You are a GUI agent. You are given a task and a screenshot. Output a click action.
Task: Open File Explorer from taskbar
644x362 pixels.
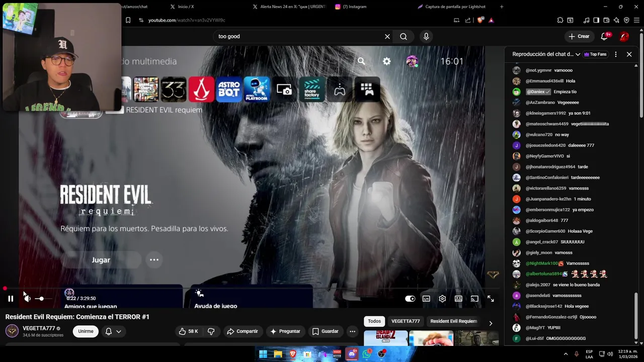[x=278, y=354]
